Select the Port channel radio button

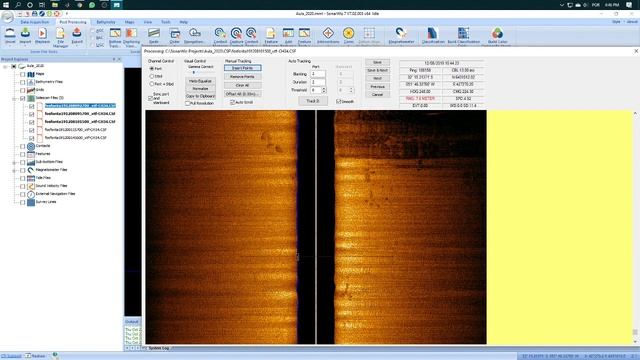click(152, 69)
